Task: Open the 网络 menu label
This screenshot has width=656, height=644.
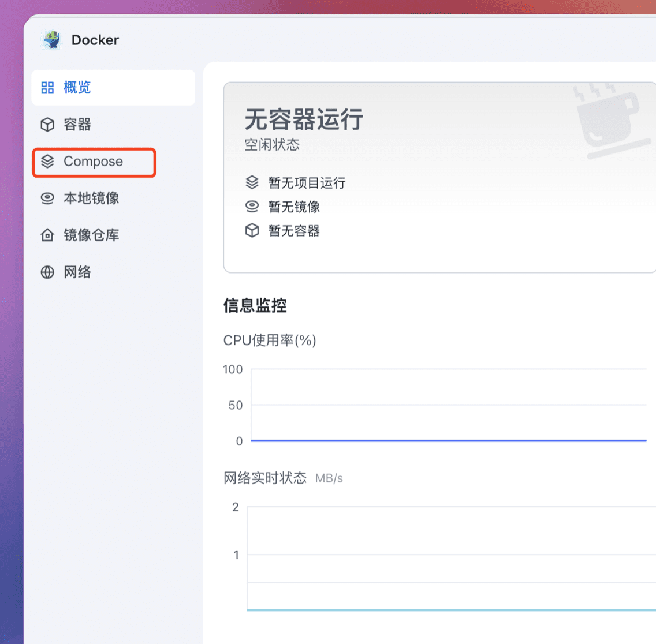Action: click(77, 272)
